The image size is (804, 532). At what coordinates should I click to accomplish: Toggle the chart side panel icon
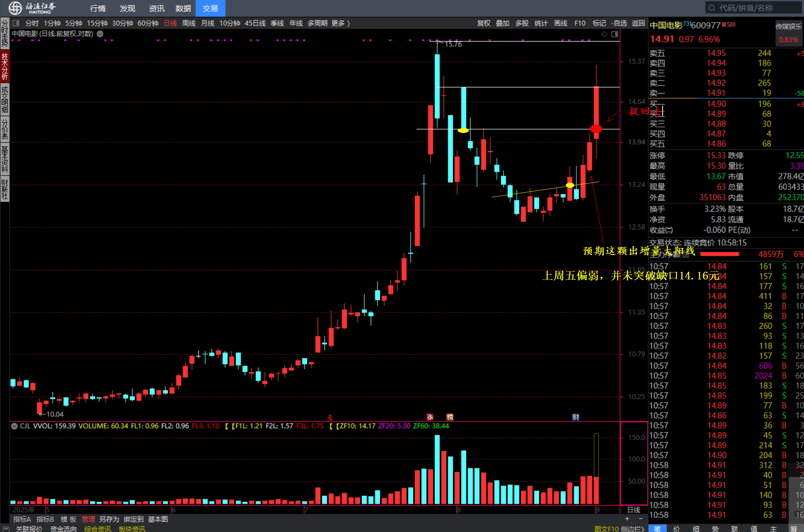pyautogui.click(x=615, y=34)
